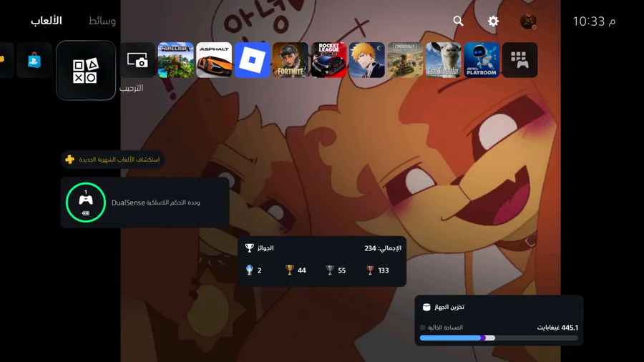644x362 pixels.
Task: Launch Goat Simulator game tile
Action: coord(443,60)
